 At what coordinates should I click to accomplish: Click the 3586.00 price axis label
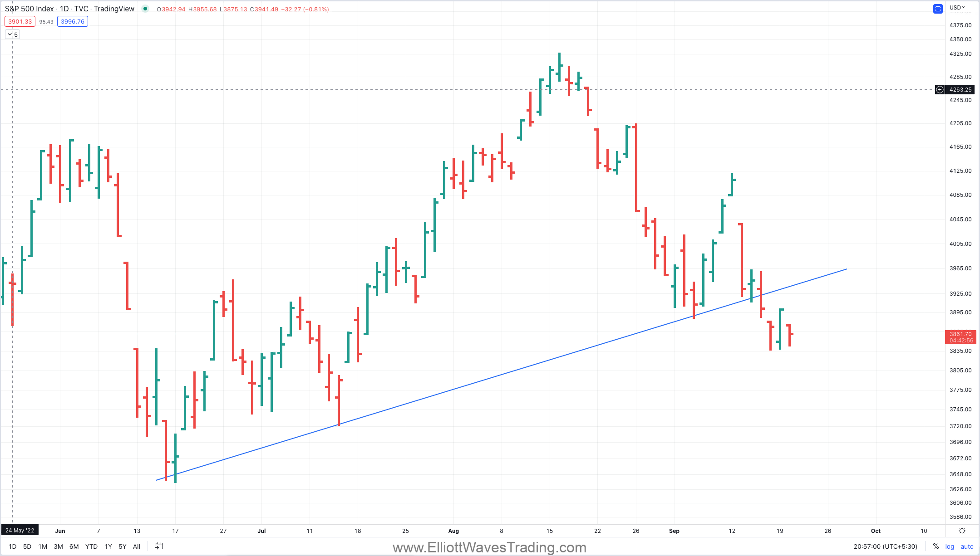(960, 517)
